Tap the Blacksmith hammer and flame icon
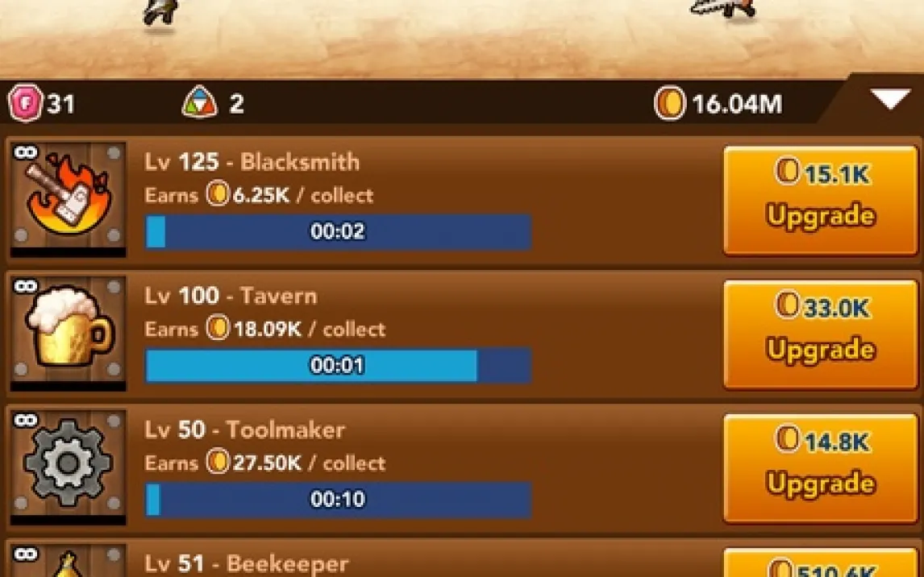Viewport: 924px width, 577px height. [x=68, y=195]
